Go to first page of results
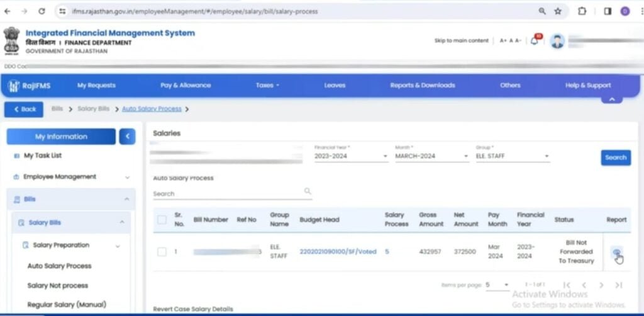The image size is (644, 316). (x=567, y=285)
